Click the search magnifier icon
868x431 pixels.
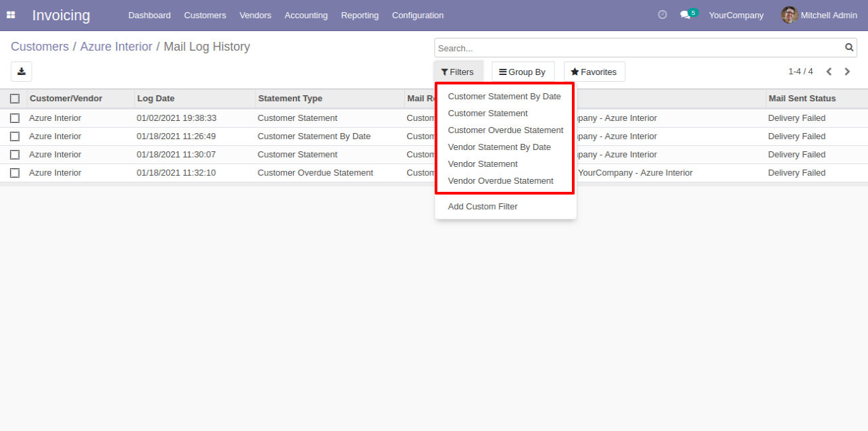[849, 48]
